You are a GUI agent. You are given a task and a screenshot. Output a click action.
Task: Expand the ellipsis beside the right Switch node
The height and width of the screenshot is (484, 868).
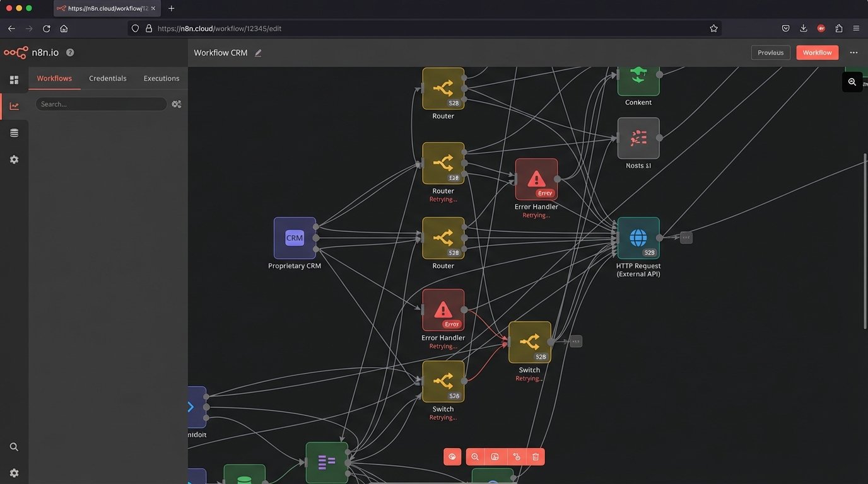pos(575,342)
